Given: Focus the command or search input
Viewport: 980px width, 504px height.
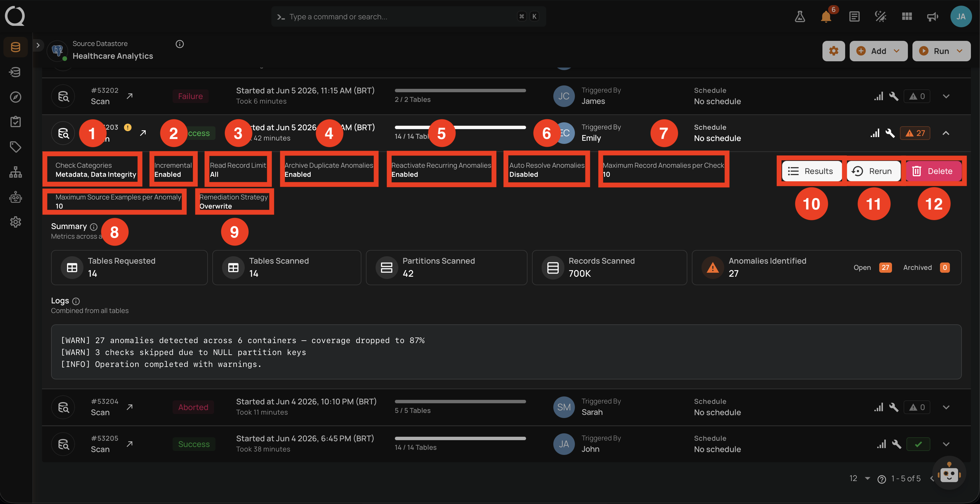Looking at the screenshot, I should coord(409,16).
